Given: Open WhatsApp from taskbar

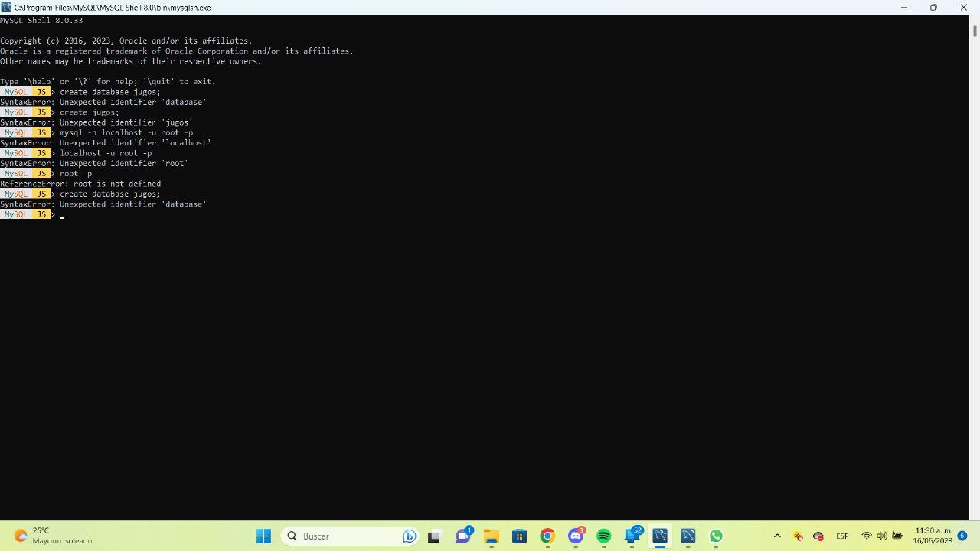Looking at the screenshot, I should 716,536.
